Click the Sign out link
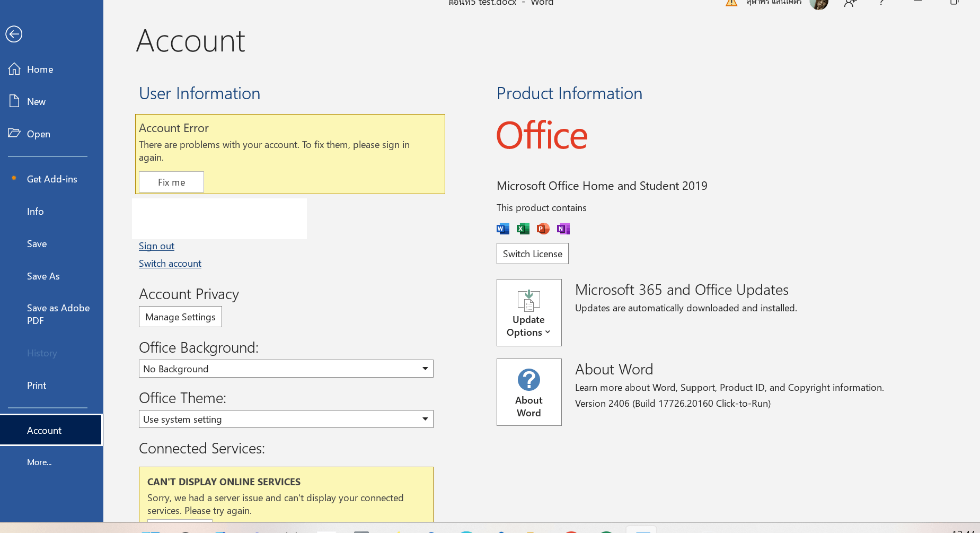The height and width of the screenshot is (533, 980). (156, 246)
